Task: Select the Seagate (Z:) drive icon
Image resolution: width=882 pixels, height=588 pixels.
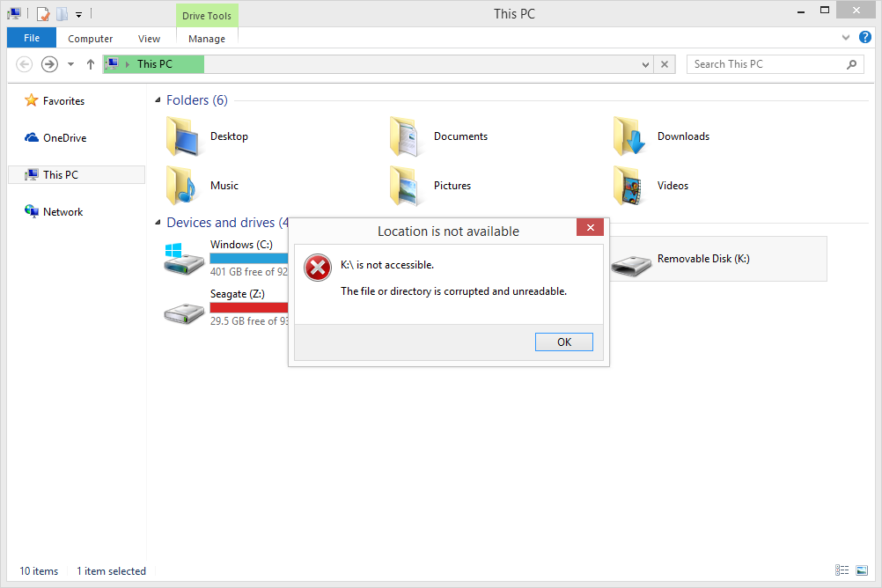Action: pos(184,312)
